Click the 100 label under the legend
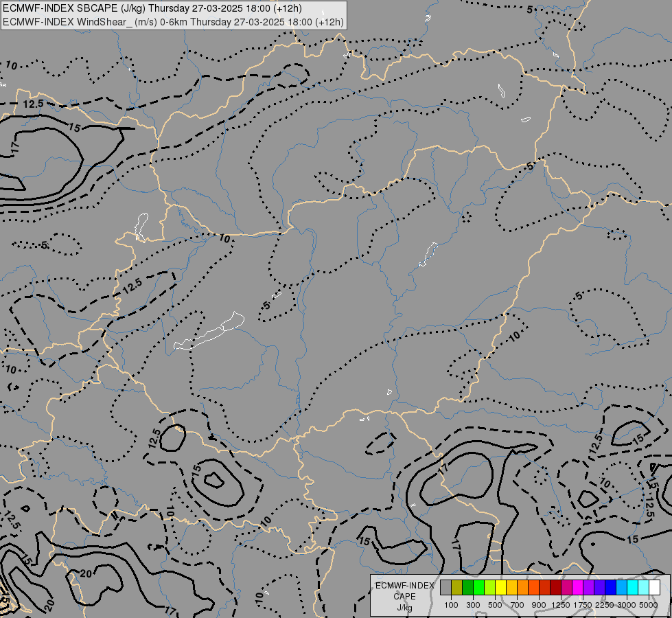This screenshot has height=618, width=672. coord(451,605)
